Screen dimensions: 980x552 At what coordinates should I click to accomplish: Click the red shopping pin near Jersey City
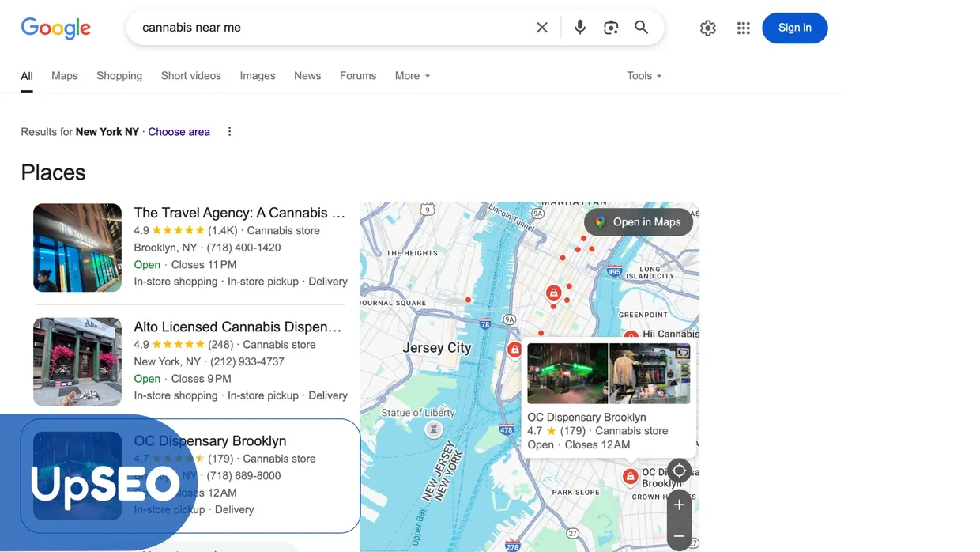click(514, 350)
